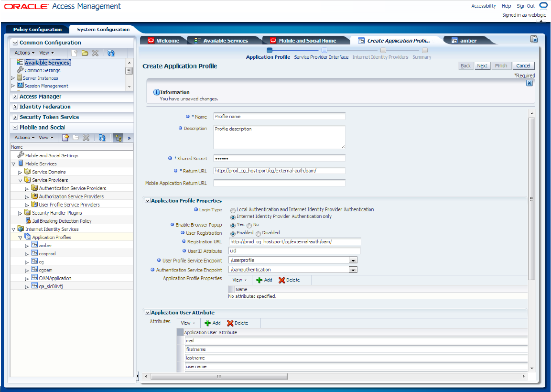This screenshot has height=392, width=551.
Task: Click into the Mobile Application Return URL field
Action: (280, 183)
